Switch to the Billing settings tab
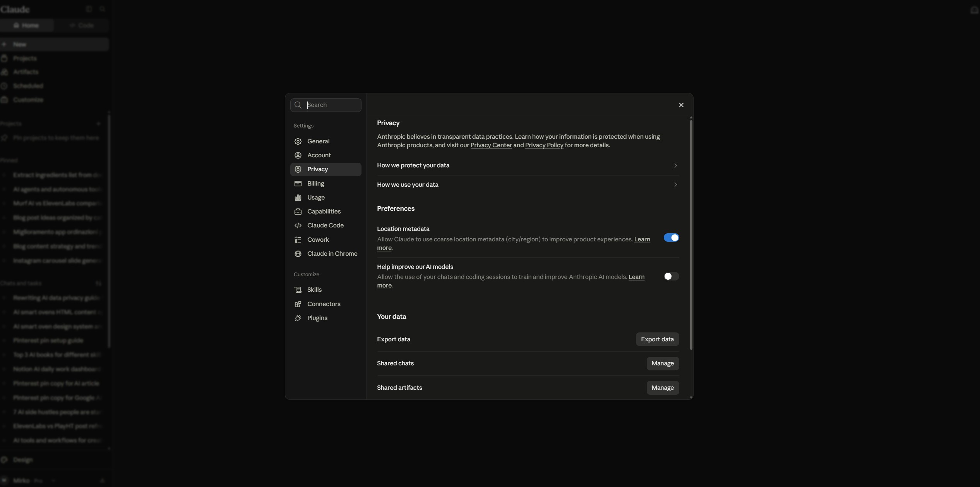This screenshot has height=487, width=980. point(326,184)
